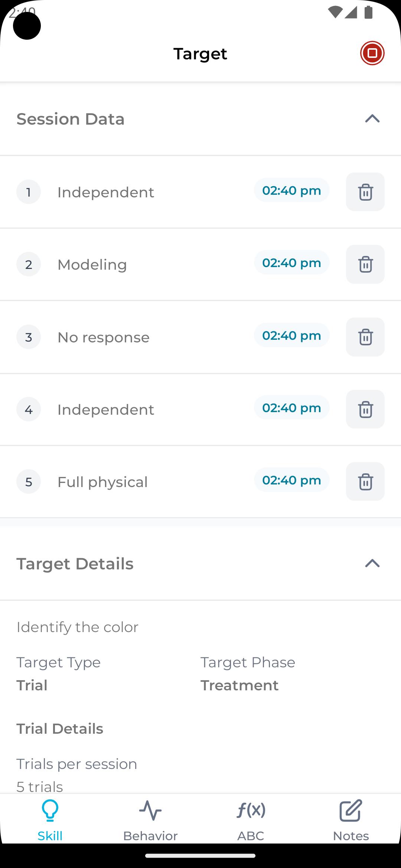Delete trial 3 No response entry
The image size is (401, 868).
tap(365, 337)
